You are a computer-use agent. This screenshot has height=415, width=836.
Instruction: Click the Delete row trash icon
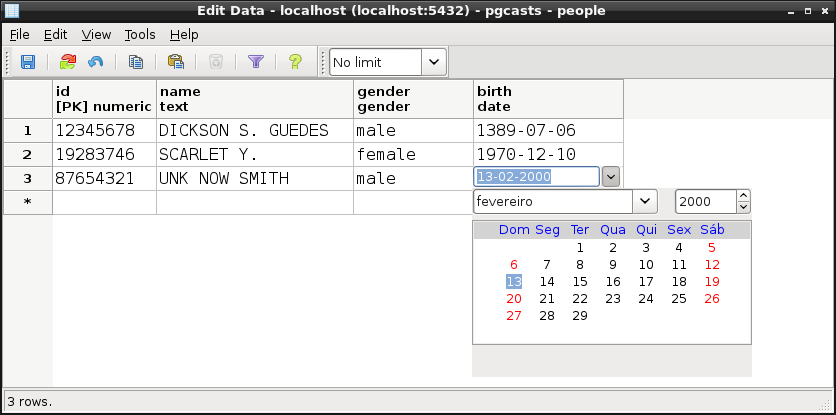[216, 62]
